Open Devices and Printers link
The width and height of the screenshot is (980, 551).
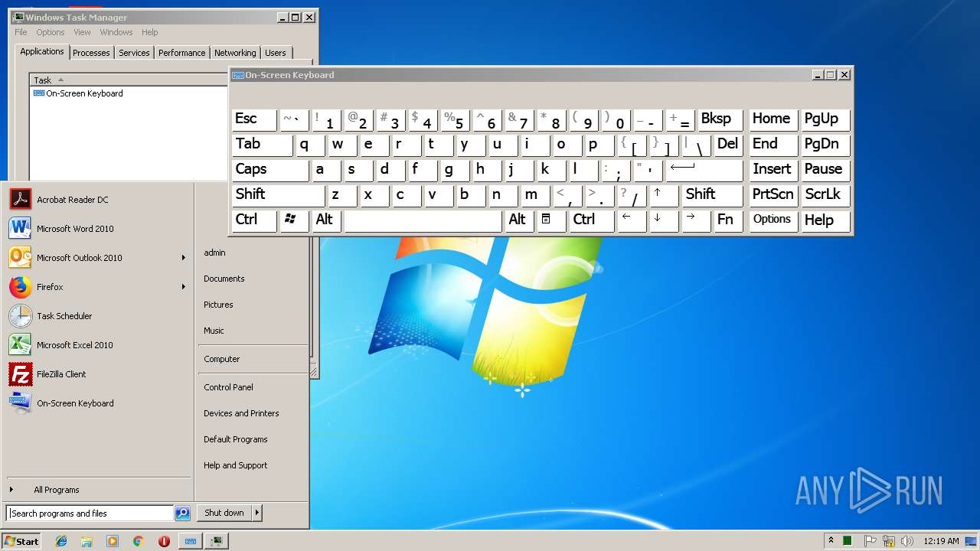tap(241, 413)
